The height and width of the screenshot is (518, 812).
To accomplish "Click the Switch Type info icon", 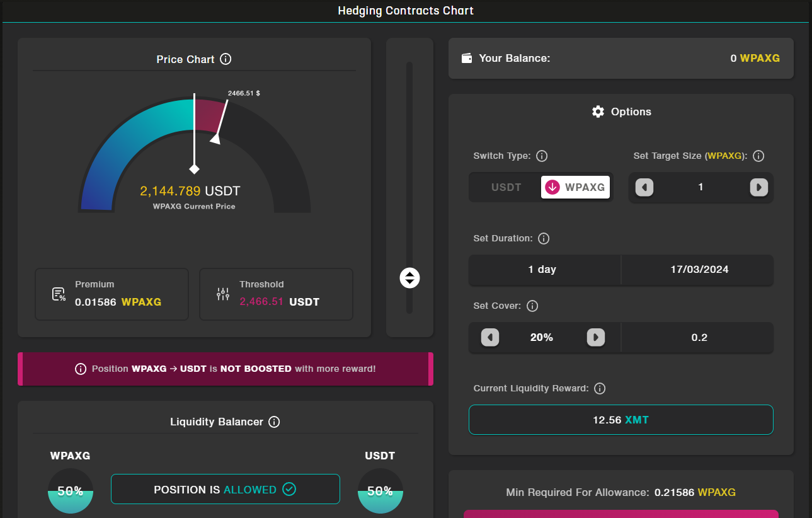I will 541,156.
